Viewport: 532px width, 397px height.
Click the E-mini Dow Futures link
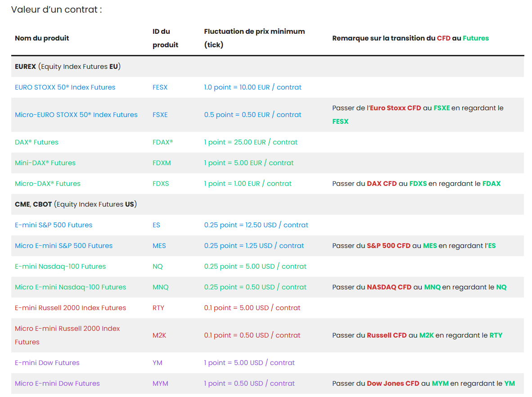[x=47, y=363]
